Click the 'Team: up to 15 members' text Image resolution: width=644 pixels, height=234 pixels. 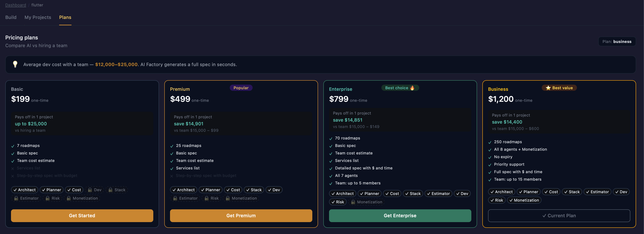(x=518, y=179)
